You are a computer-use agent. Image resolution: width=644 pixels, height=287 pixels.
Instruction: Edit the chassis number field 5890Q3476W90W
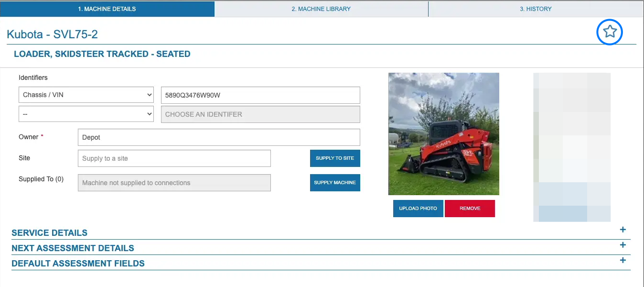point(260,95)
